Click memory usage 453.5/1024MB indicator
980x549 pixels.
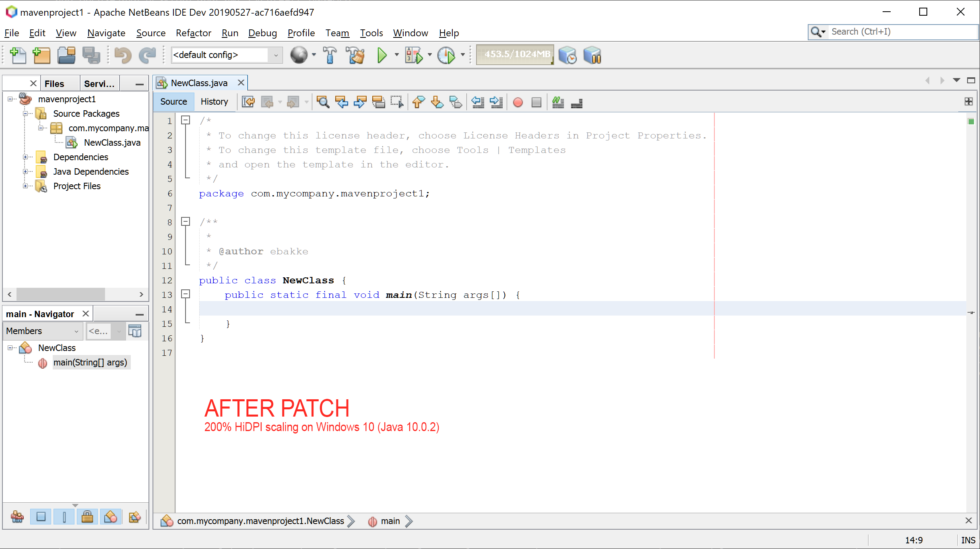tap(515, 55)
